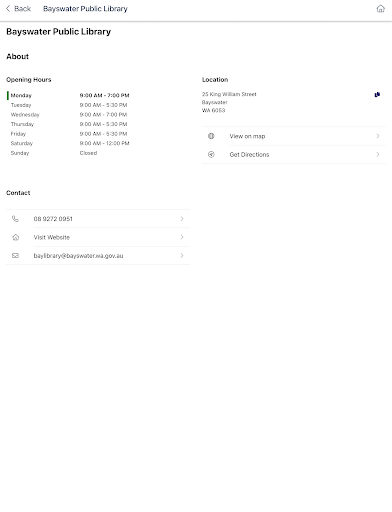Select the Thursday row label
Viewport: 392px width, 512px height.
22,124
